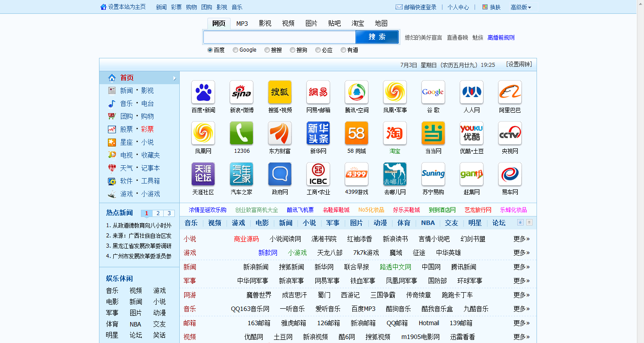Open the 易车网 icon
This screenshot has width=644, height=343.
coord(510,174)
